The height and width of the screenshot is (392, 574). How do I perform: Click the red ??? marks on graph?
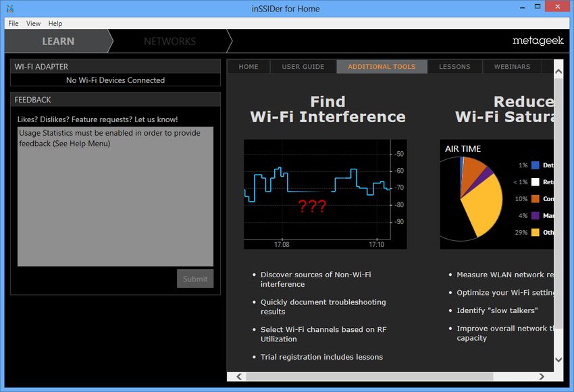coord(312,206)
